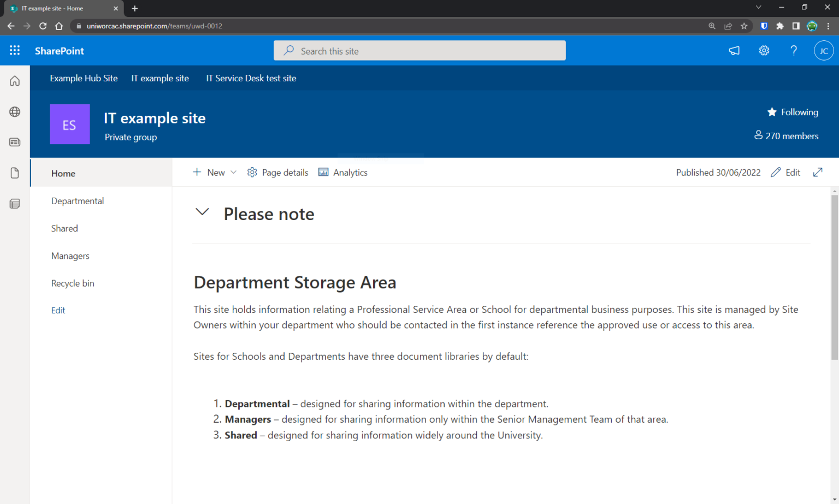Select the lists icon in the left sidebar
839x504 pixels.
click(14, 203)
